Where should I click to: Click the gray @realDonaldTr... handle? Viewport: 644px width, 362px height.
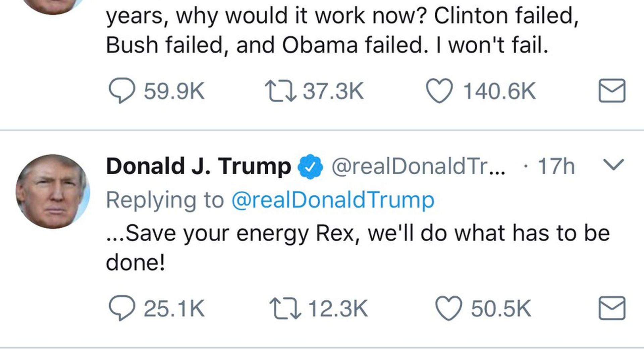point(418,166)
